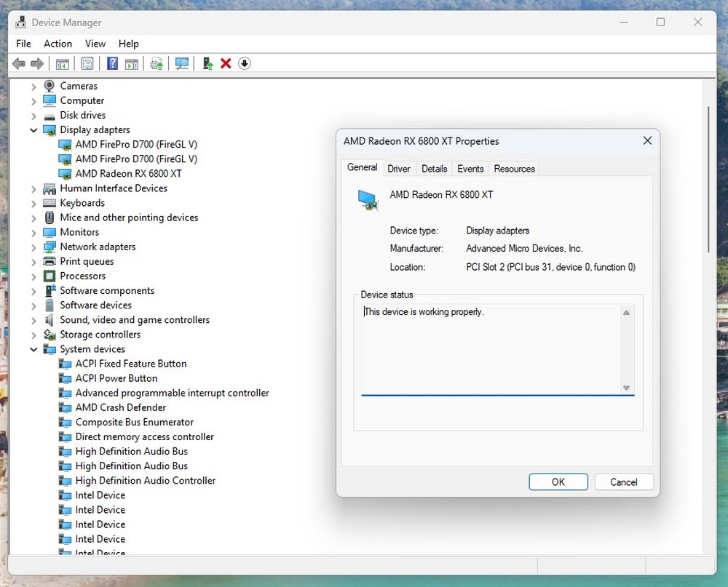The height and width of the screenshot is (587, 728).
Task: Click the blue Help question mark icon
Action: pyautogui.click(x=112, y=63)
